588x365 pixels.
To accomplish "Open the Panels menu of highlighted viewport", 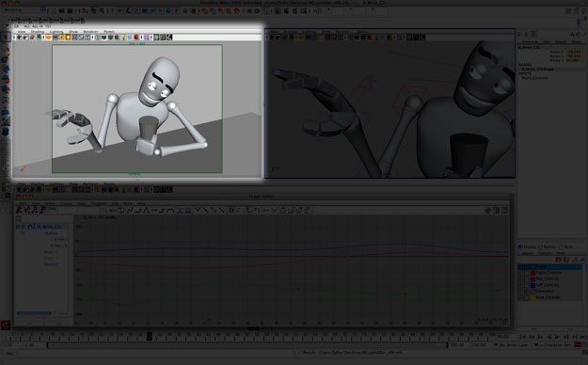I will 109,32.
